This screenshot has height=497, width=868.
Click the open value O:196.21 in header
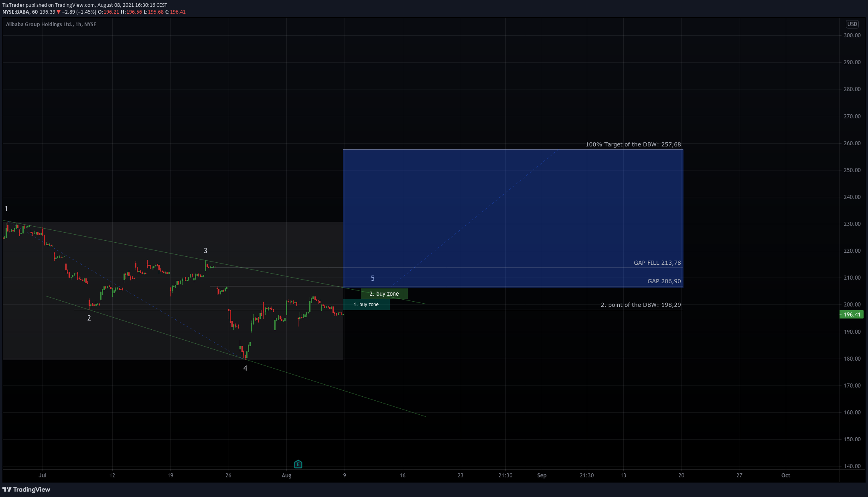click(x=108, y=12)
